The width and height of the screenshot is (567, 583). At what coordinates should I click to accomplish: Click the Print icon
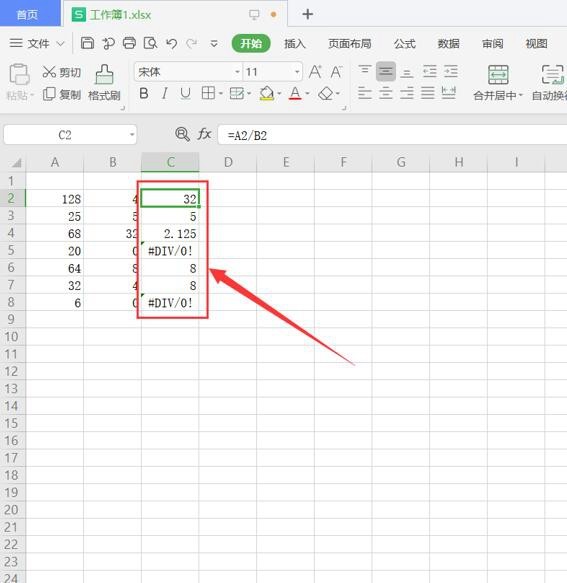129,44
